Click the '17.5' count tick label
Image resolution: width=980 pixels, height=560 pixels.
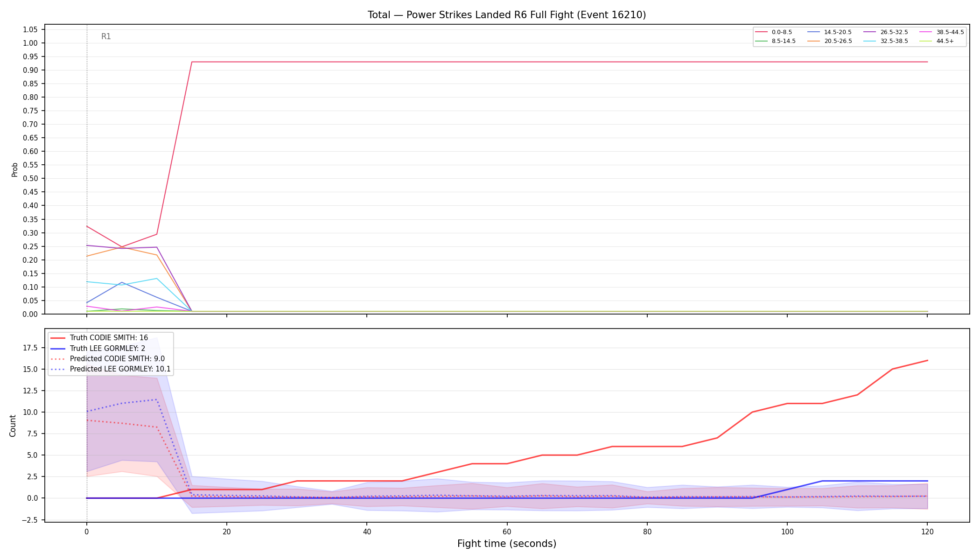(30, 348)
